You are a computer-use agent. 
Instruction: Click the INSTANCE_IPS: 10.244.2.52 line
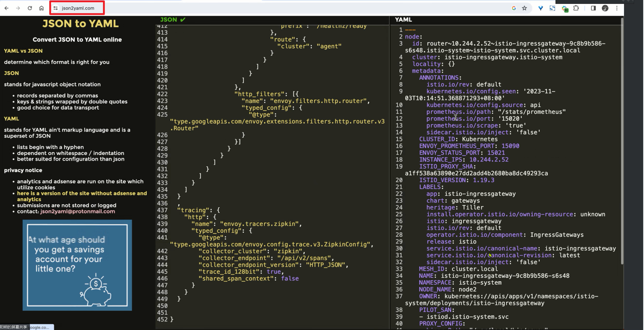(464, 160)
